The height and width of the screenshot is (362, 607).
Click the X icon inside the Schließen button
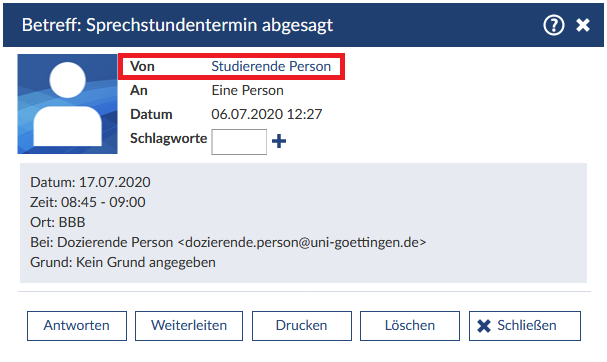coord(484,326)
